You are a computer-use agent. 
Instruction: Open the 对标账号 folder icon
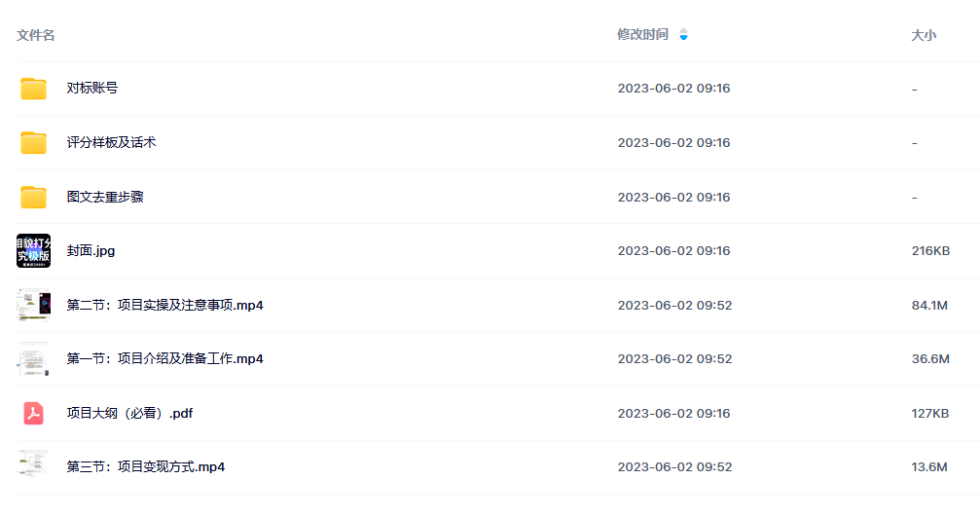coord(33,89)
